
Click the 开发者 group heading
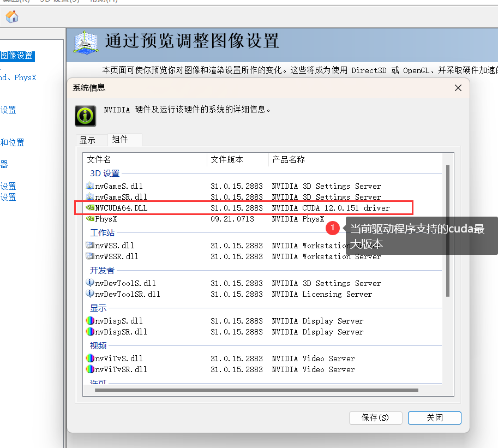point(102,271)
